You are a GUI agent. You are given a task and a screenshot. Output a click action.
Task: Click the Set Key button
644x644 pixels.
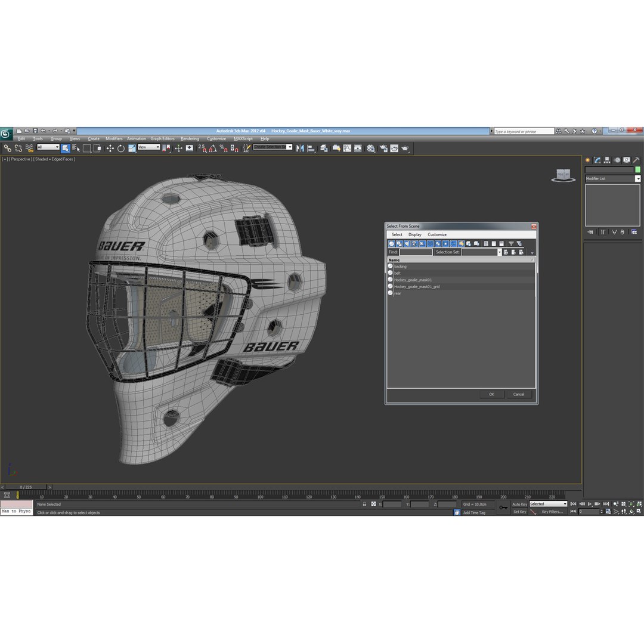[519, 512]
